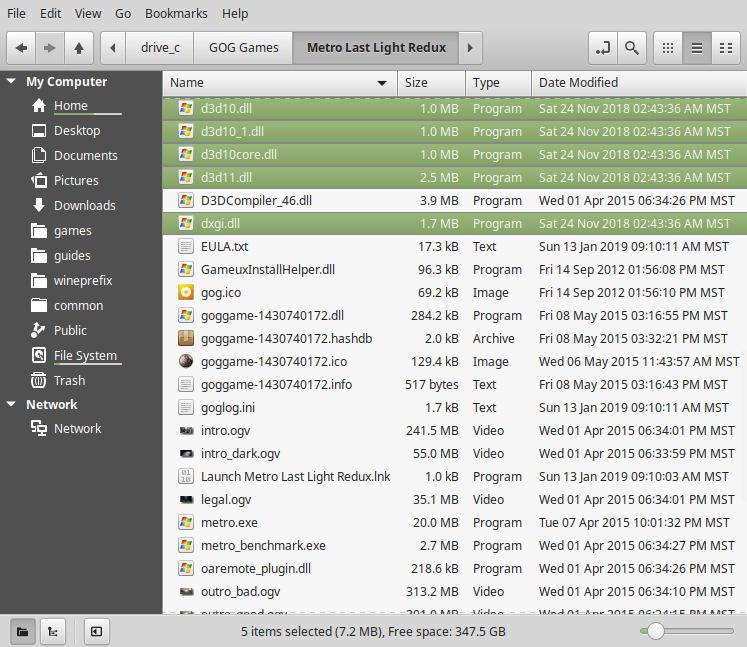Open the View menu

point(88,13)
